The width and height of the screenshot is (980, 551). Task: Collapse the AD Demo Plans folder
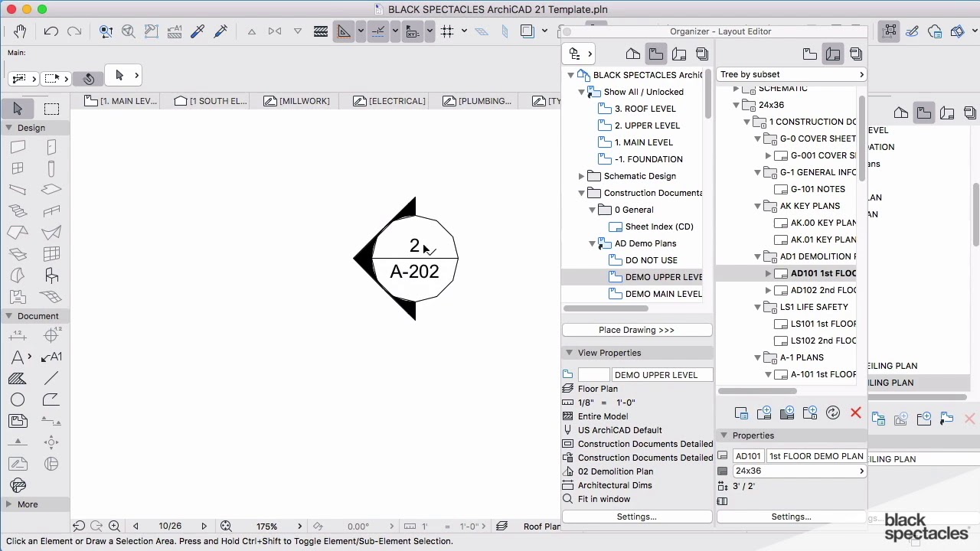click(593, 243)
